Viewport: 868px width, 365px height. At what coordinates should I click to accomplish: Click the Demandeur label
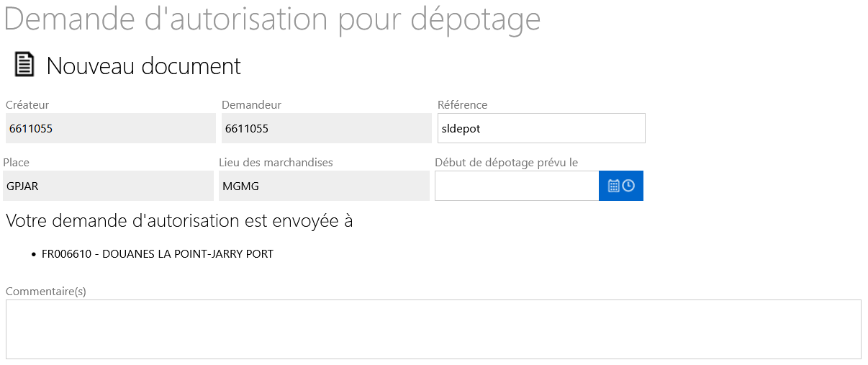click(x=251, y=105)
